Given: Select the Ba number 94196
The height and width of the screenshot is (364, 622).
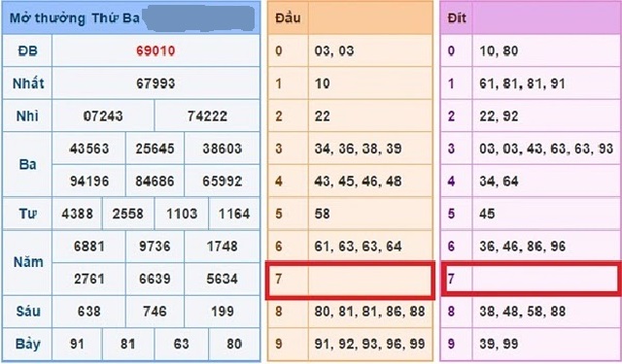Looking at the screenshot, I should [x=89, y=181].
